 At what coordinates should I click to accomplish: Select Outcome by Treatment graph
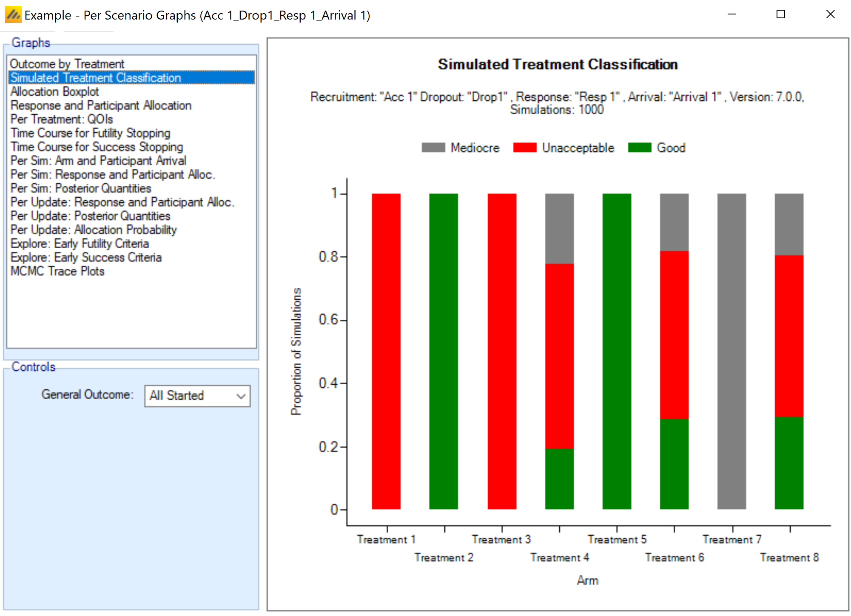point(67,64)
